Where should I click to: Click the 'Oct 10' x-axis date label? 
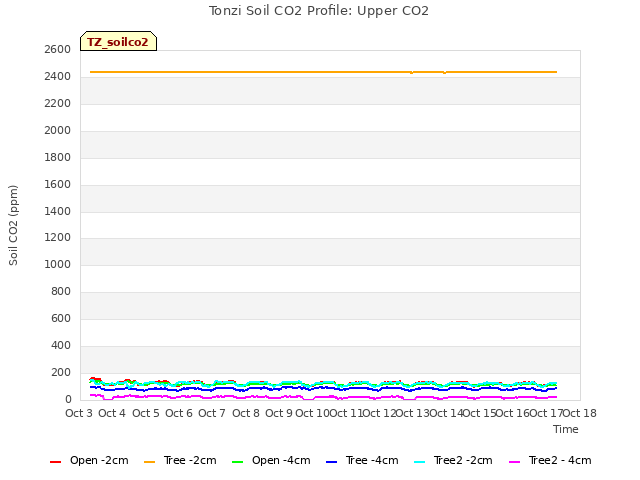coord(312,413)
